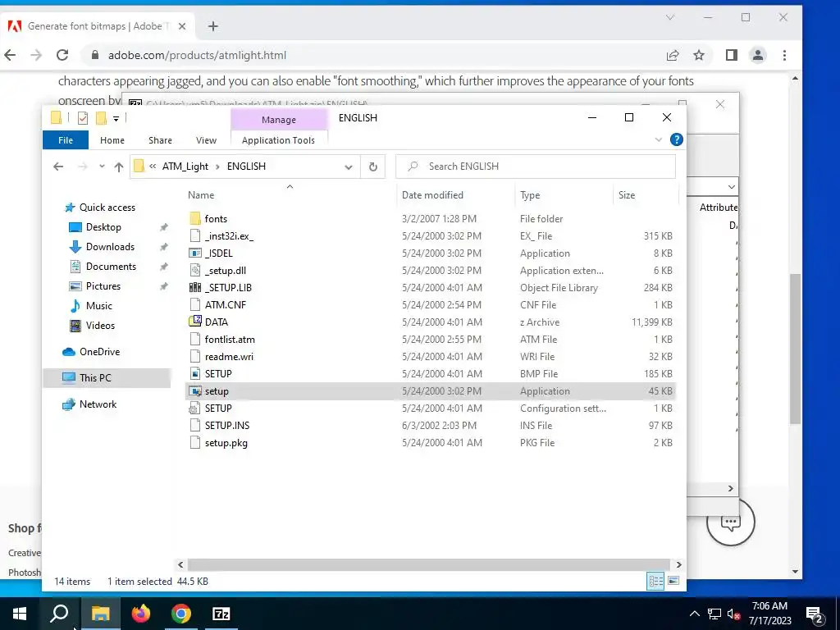The width and height of the screenshot is (840, 630).
Task: Refresh the ENGLISH folder view
Action: [373, 167]
